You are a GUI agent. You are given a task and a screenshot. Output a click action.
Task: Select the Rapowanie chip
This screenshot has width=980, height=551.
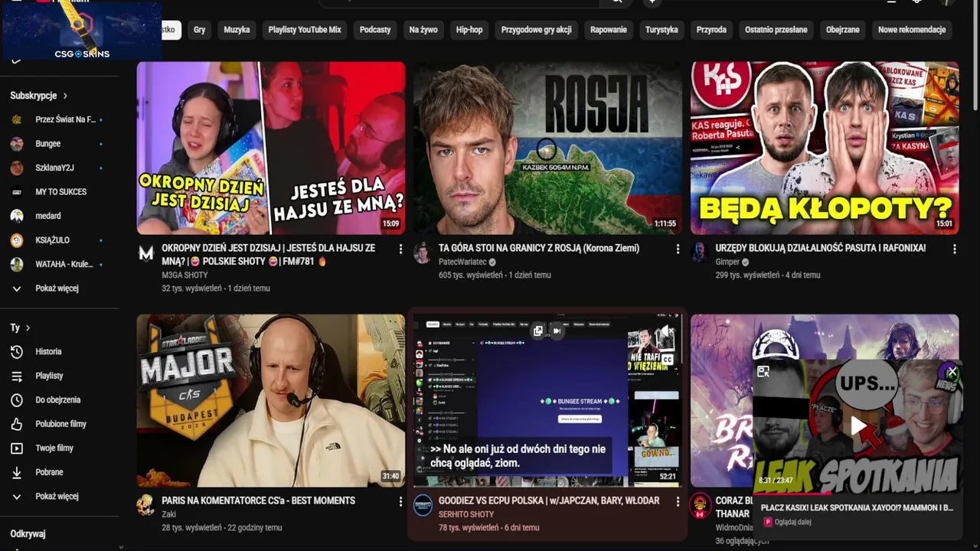coord(609,30)
